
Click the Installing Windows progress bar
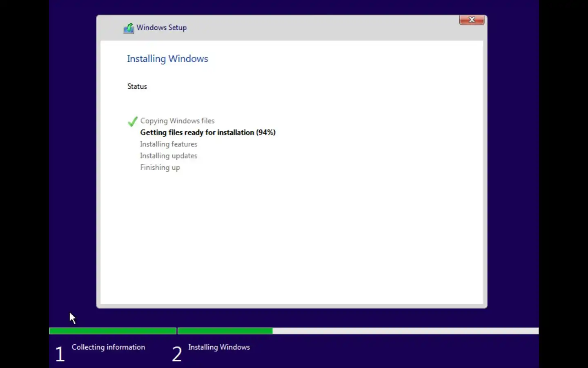point(358,331)
